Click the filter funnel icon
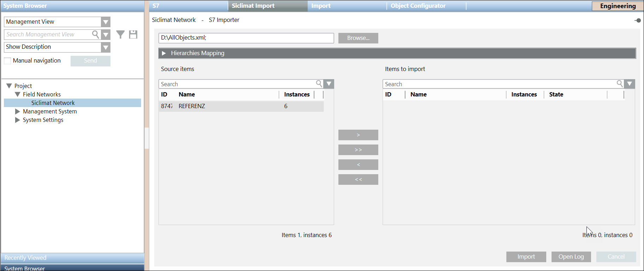The height and width of the screenshot is (271, 644). 120,34
